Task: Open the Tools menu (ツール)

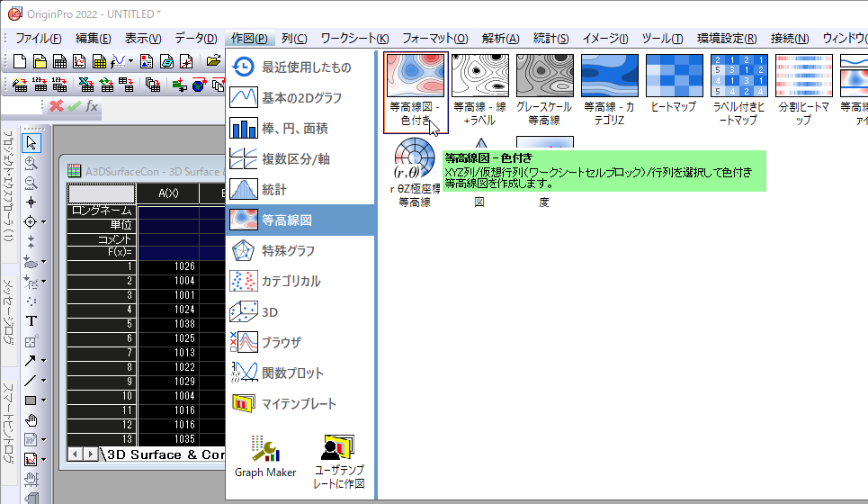Action: coord(662,38)
